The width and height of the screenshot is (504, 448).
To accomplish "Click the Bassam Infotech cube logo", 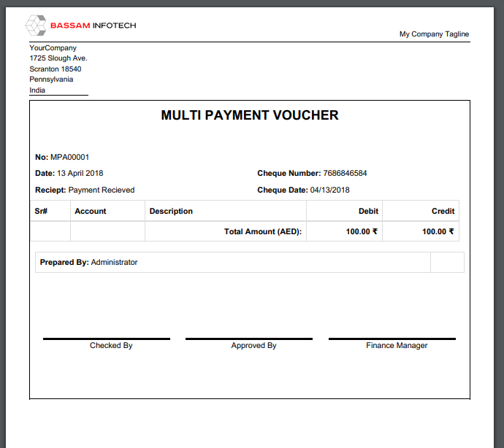I will [36, 25].
